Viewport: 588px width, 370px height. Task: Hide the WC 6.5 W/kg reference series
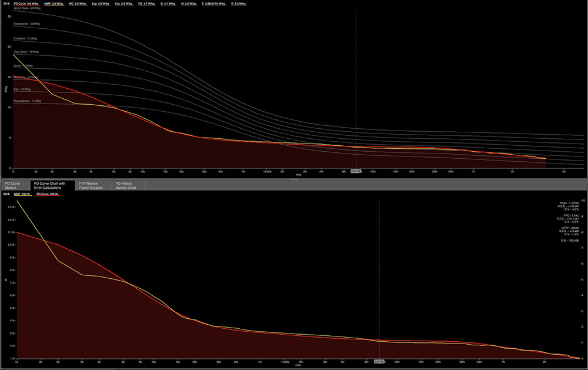[78, 4]
